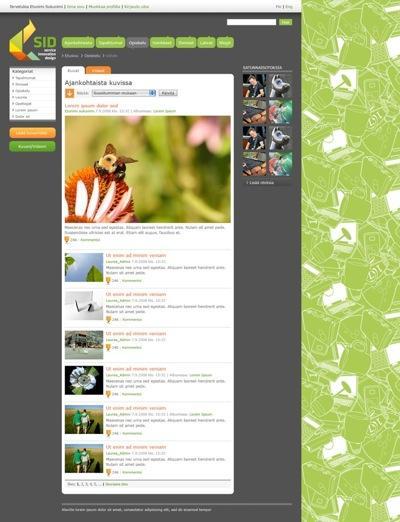Click the green search button beside search field
The image size is (400, 522).
click(285, 22)
